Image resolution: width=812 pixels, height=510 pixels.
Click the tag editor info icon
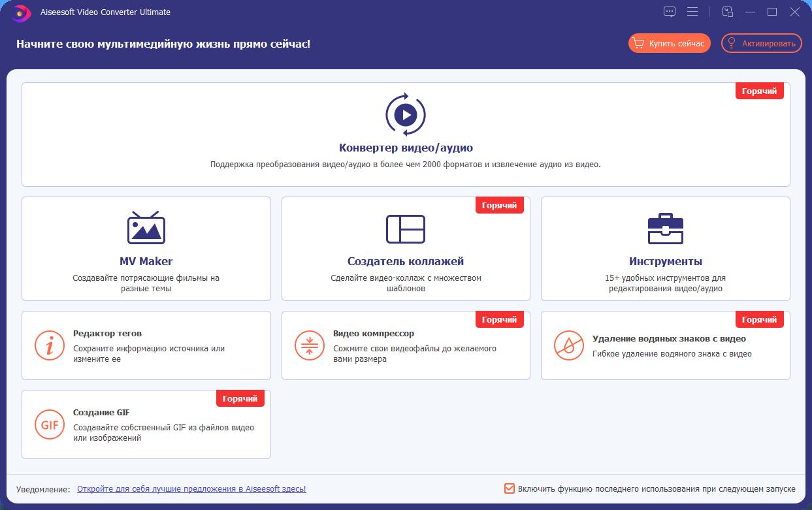pos(50,345)
